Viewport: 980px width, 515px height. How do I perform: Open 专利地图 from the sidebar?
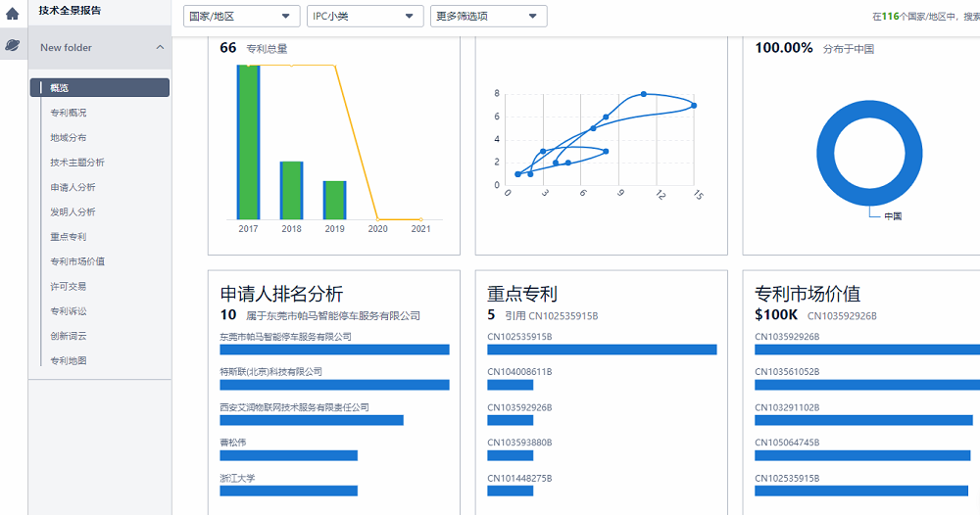[x=69, y=360]
